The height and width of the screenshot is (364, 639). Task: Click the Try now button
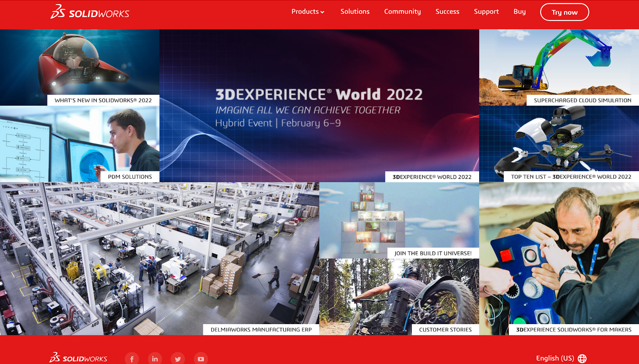tap(565, 12)
